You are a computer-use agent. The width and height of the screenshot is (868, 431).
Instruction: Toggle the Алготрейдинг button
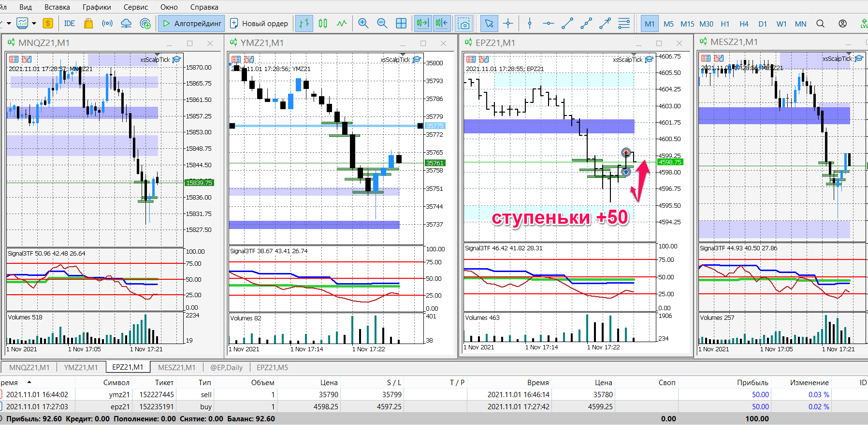(191, 23)
